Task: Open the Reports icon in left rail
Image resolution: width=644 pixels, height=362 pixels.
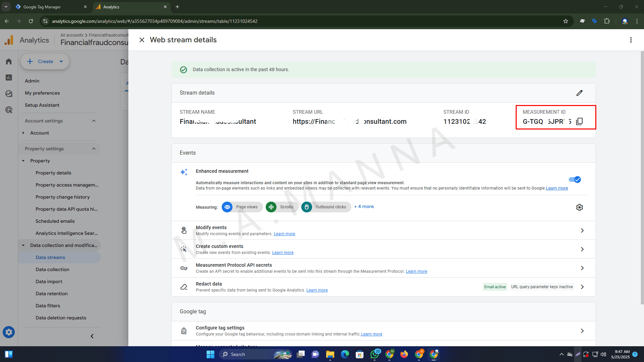Action: pyautogui.click(x=9, y=77)
